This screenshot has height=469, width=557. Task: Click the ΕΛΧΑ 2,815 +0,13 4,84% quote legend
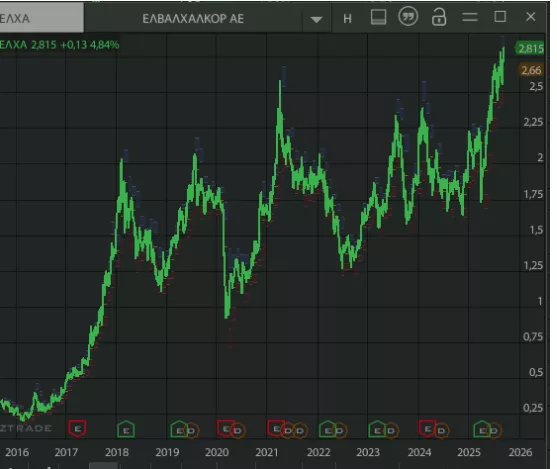click(60, 45)
